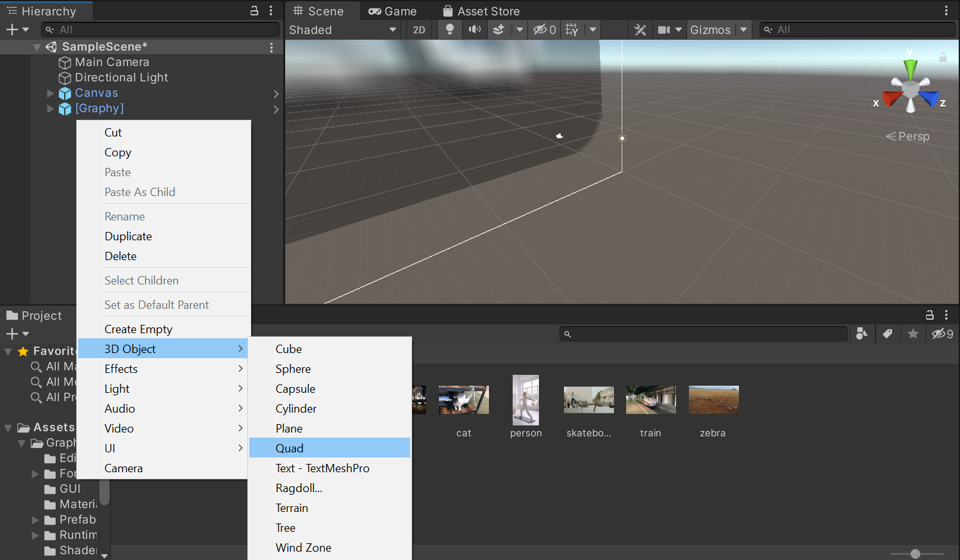Select Quad from the 3D Object submenu
The height and width of the screenshot is (560, 960).
click(x=290, y=449)
